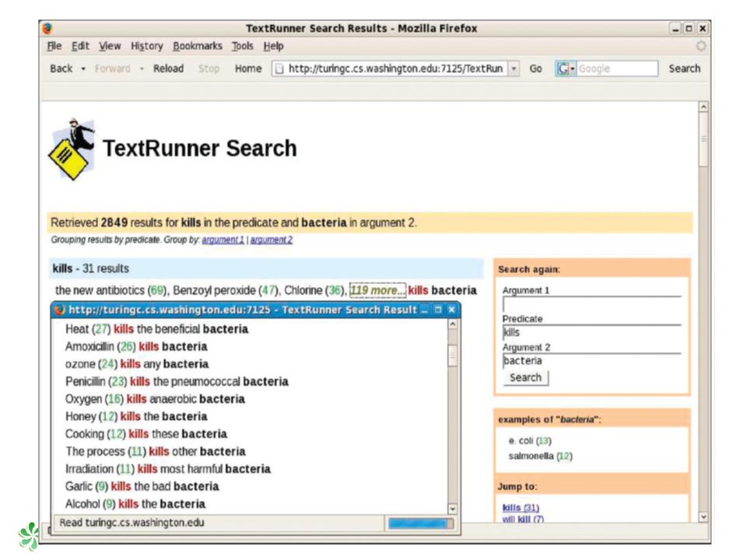Click the Firefox logo in title bar
Image resolution: width=747 pixels, height=560 pixels.
[x=47, y=29]
